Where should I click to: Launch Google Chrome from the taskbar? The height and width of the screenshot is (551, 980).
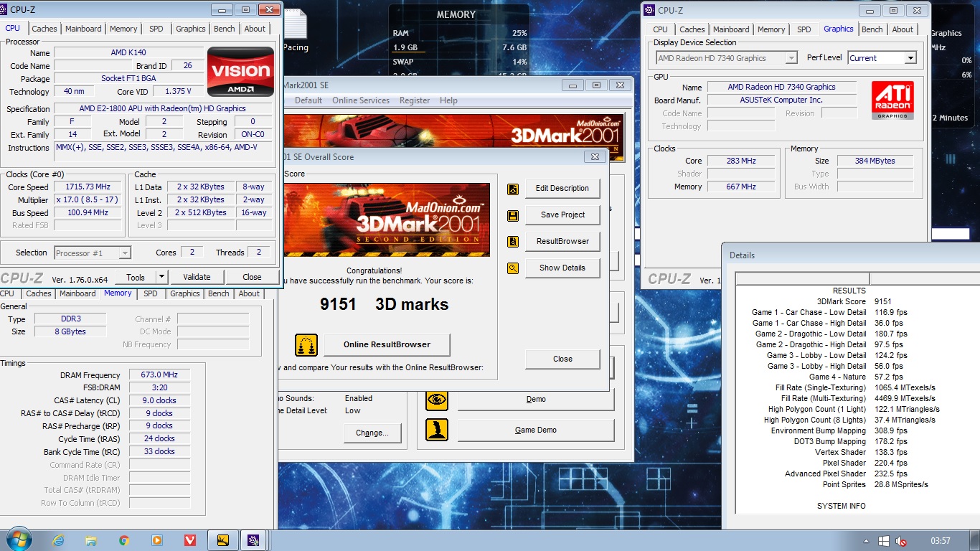[x=124, y=540]
